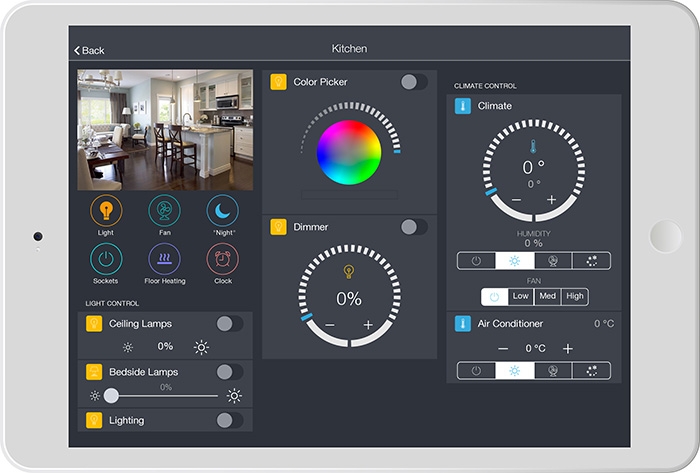Click Bedside Lamps dim sun icon
Screen dimensions: 700x473
pyautogui.click(x=95, y=396)
